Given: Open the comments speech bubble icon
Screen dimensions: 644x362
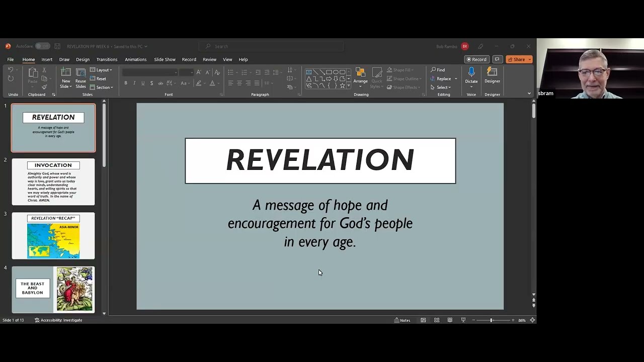Looking at the screenshot, I should (497, 59).
